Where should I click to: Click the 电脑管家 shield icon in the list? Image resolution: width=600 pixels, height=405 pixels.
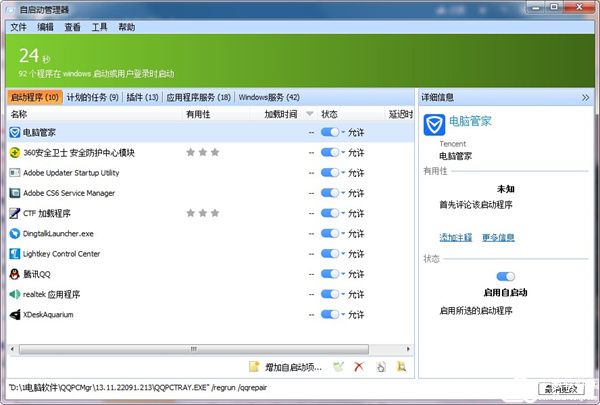[x=15, y=132]
